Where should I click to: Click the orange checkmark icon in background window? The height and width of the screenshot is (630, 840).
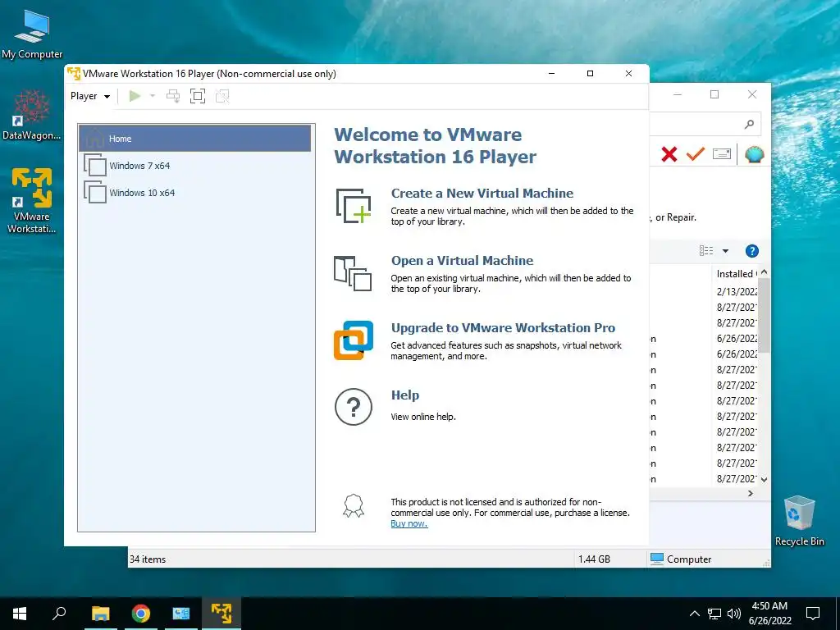(x=696, y=154)
